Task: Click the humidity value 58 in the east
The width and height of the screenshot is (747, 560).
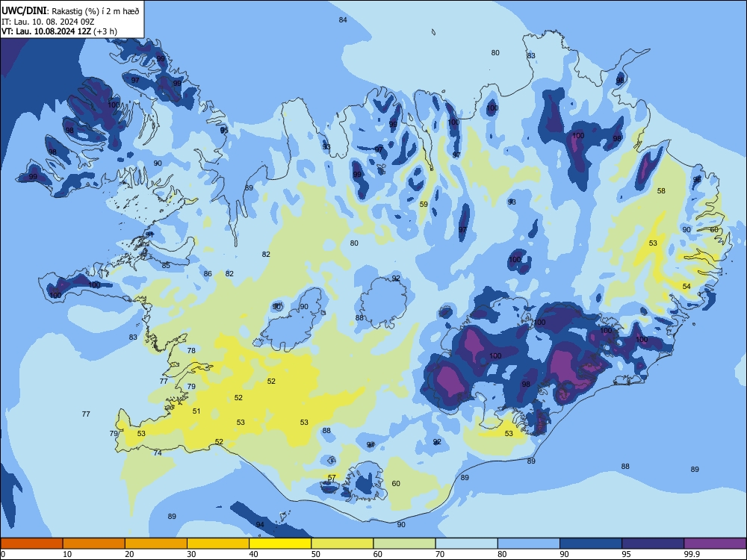Action: 661,191
